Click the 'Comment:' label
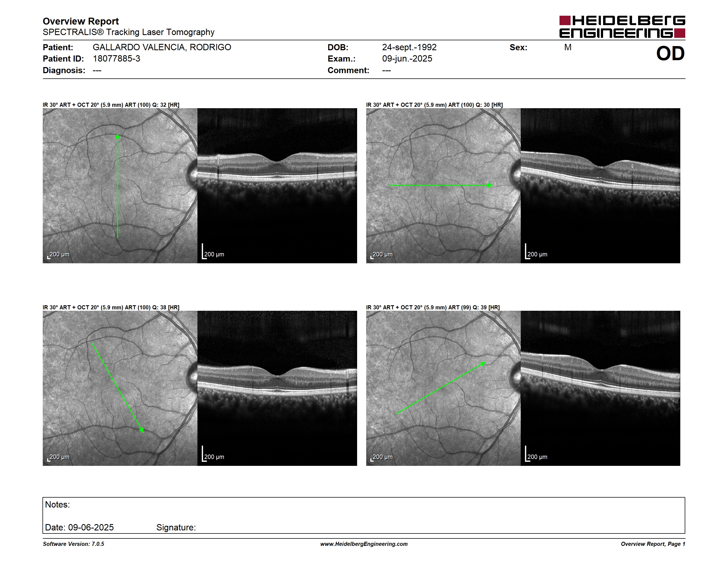 (348, 70)
